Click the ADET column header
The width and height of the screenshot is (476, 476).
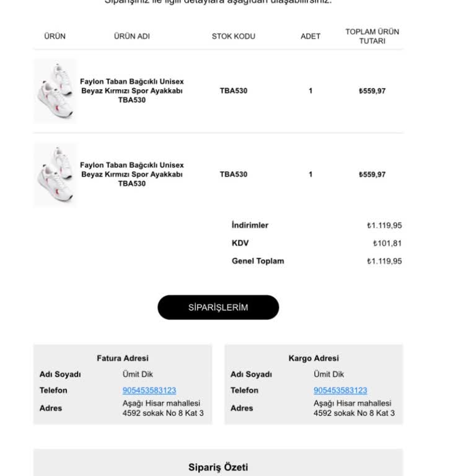[311, 36]
